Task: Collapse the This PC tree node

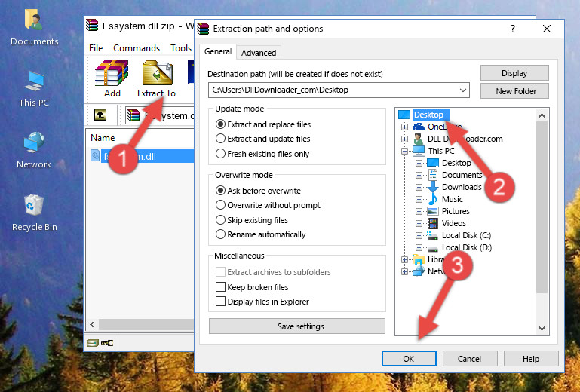Action: pyautogui.click(x=404, y=151)
